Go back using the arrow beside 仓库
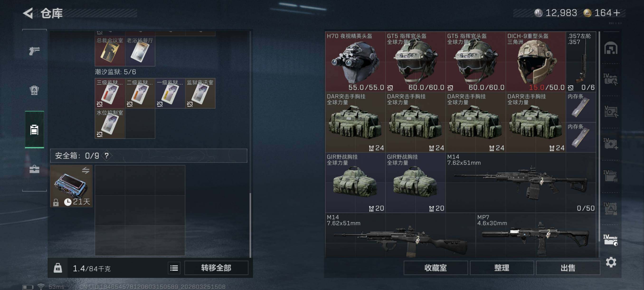The height and width of the screenshot is (290, 644). coord(28,13)
